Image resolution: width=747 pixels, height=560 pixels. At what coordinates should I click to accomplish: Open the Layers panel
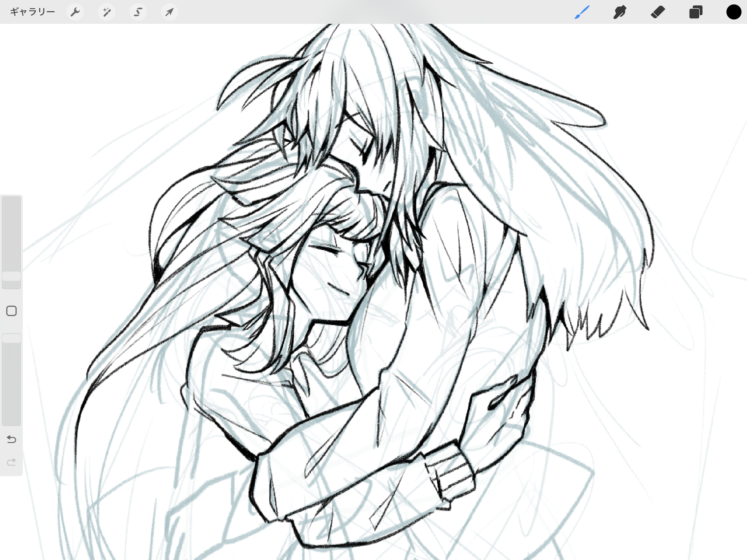[696, 12]
